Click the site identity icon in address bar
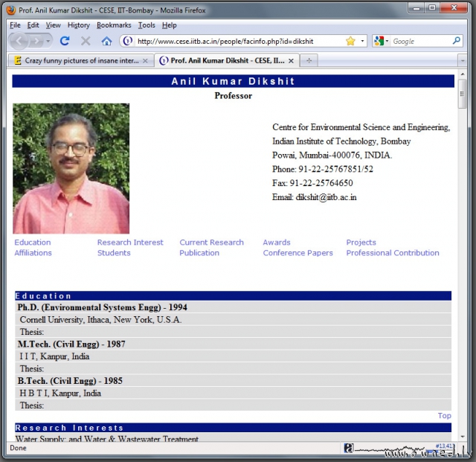 tap(127, 41)
